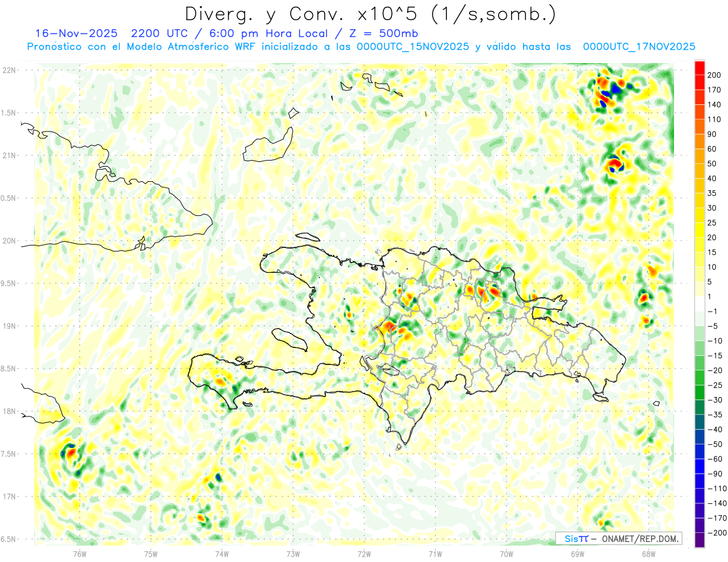Click the "9.5N" latitude label
Viewport: 728px width, 562px height.
point(9,283)
